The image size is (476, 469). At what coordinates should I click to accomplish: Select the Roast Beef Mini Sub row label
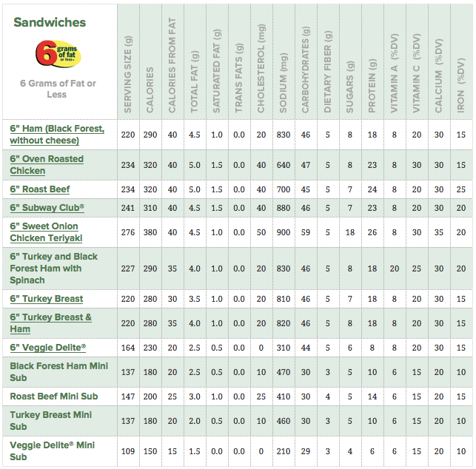54,397
